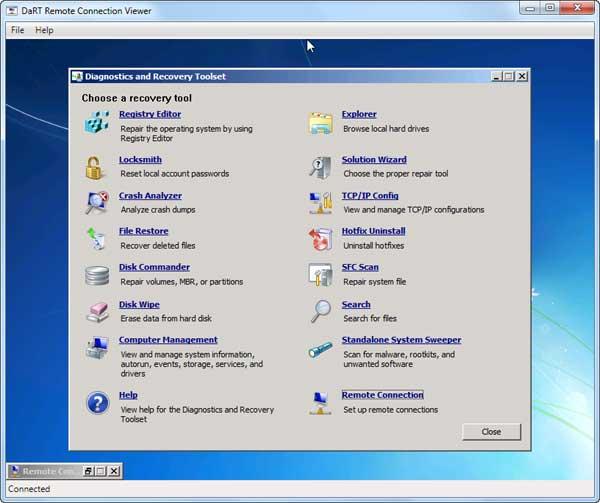Maximize the Diagnostics and Recovery Toolset window

(509, 77)
